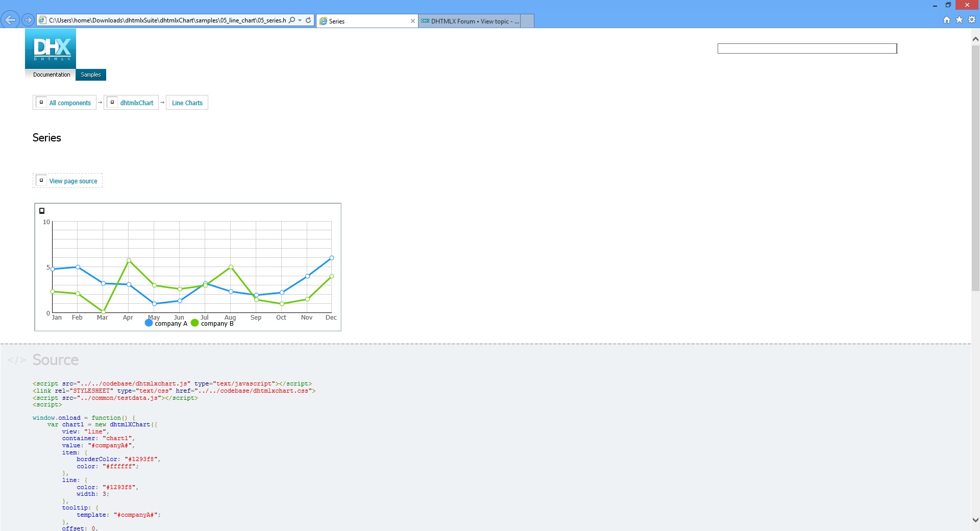Open the Line Charts breadcrumb link
The height and width of the screenshot is (531, 980).
(x=187, y=103)
